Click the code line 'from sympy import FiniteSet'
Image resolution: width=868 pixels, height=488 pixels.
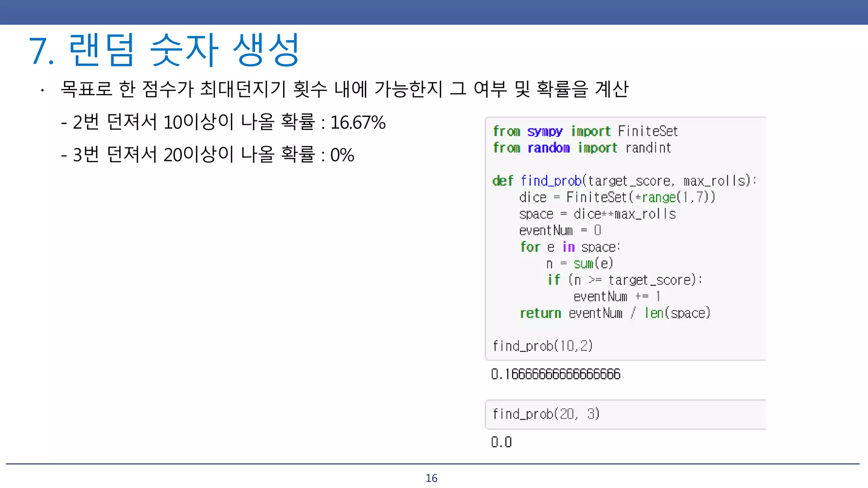[585, 131]
